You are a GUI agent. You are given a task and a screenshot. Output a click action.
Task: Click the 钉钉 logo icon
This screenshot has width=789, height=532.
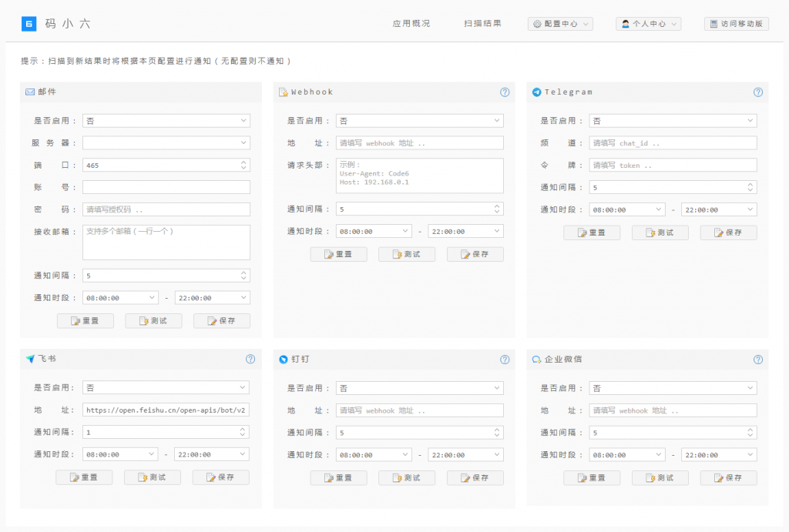coord(284,360)
